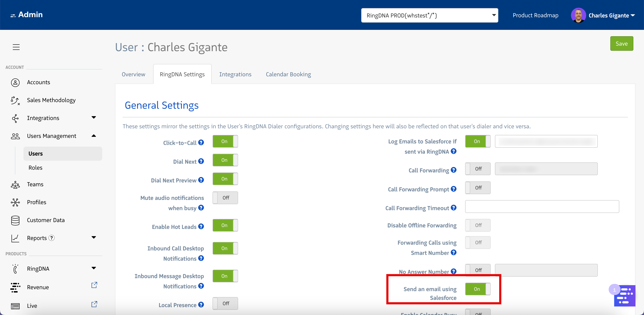Open the Product Roadmap link
Viewport: 644px width, 315px height.
click(x=535, y=16)
